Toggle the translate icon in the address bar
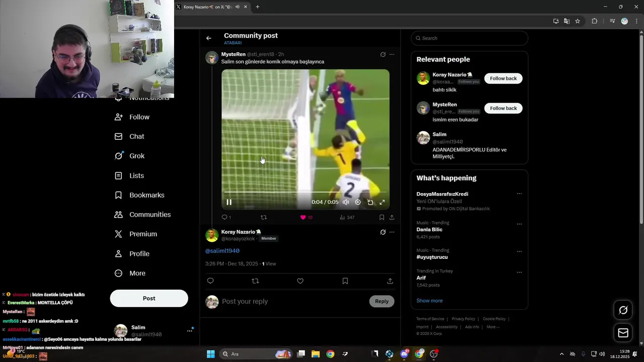 click(567, 21)
